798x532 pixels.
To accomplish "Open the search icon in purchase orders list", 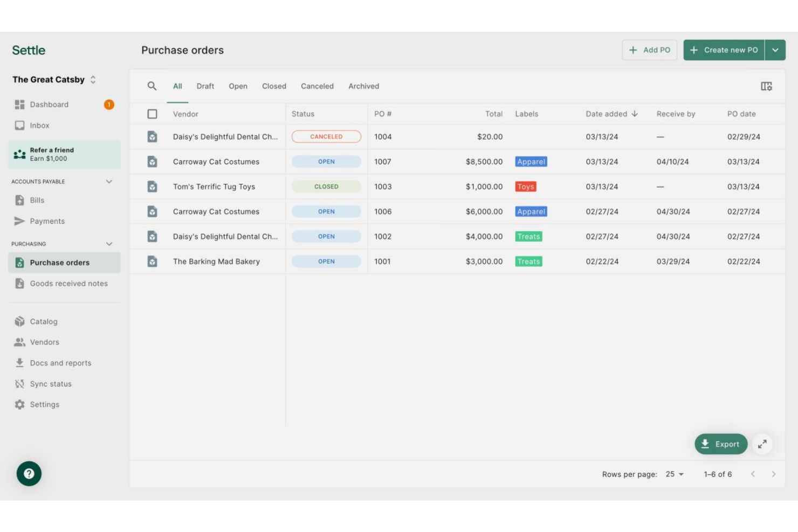I will tap(152, 86).
